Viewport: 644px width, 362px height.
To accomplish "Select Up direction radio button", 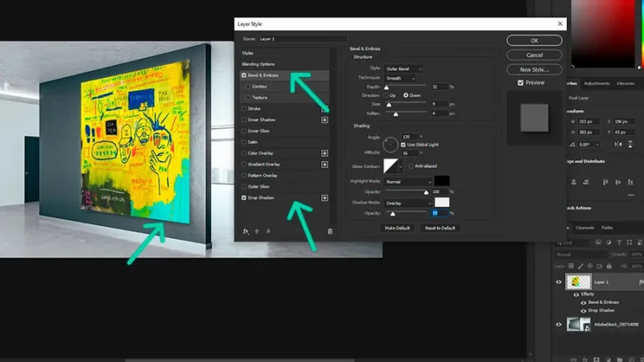I will 386,95.
